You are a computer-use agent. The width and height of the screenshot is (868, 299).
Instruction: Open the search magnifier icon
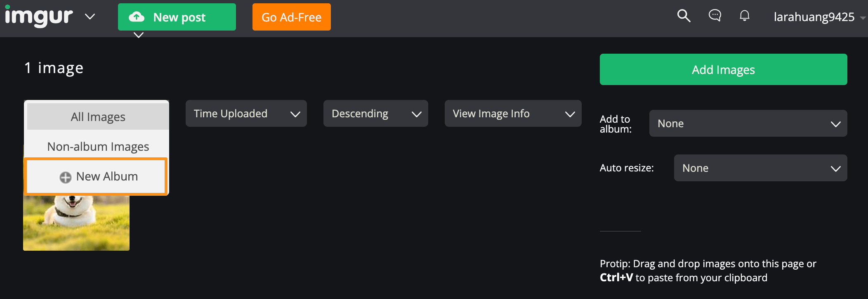click(x=684, y=16)
